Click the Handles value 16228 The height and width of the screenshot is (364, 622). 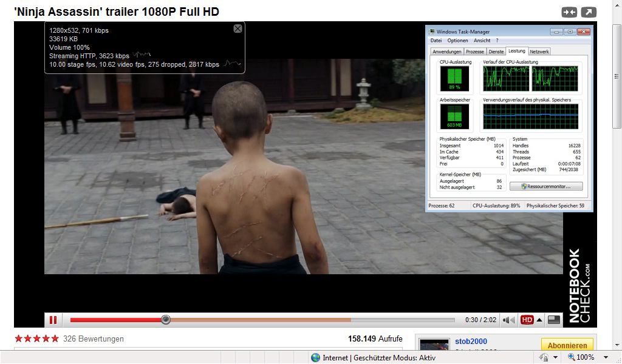coord(574,146)
